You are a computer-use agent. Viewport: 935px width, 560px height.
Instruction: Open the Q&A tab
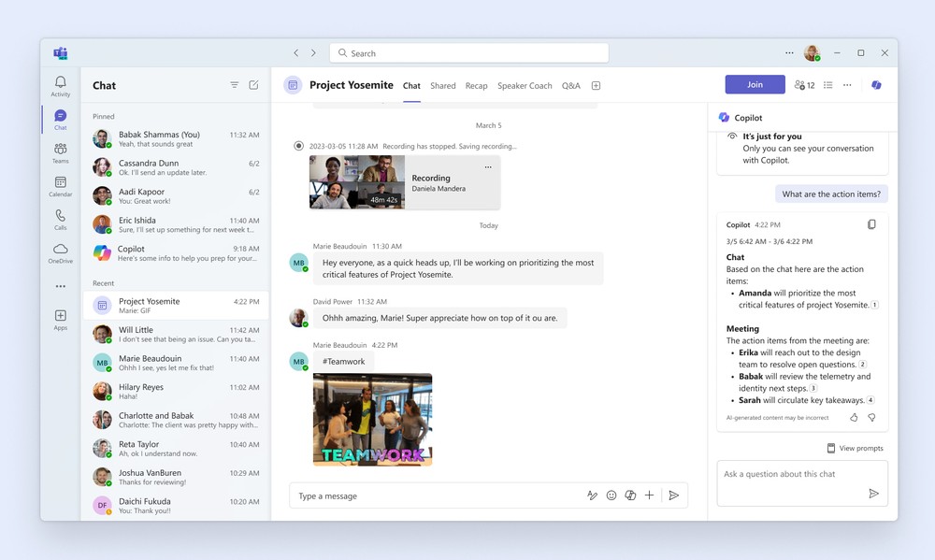click(x=570, y=86)
